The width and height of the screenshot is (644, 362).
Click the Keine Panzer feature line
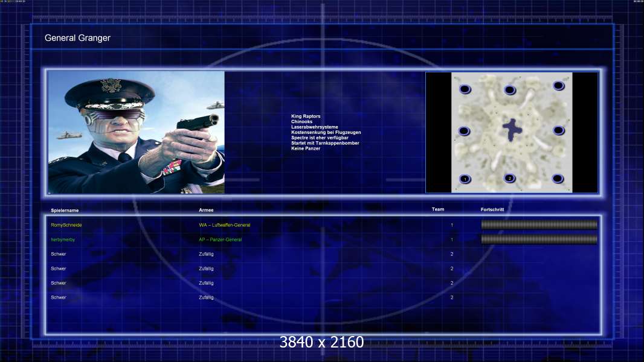point(306,148)
